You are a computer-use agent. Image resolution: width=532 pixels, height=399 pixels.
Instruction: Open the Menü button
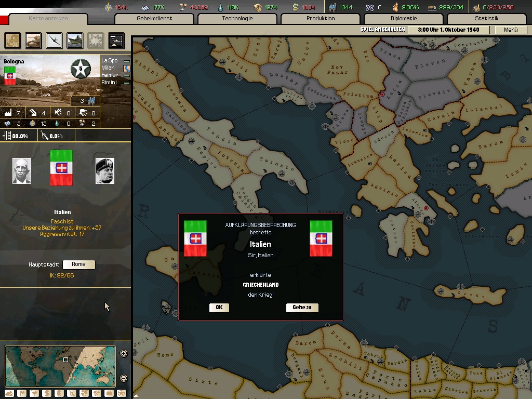pos(510,30)
